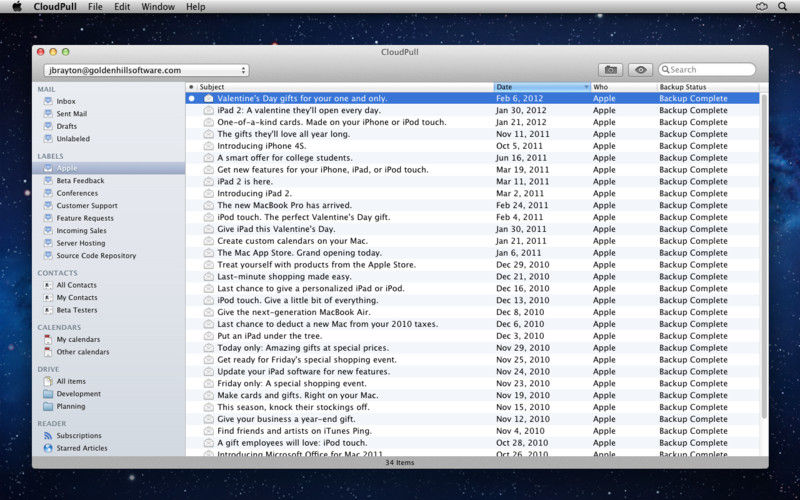The image size is (800, 500).
Task: Click the Sent Mail icon in sidebar
Action: tap(48, 113)
